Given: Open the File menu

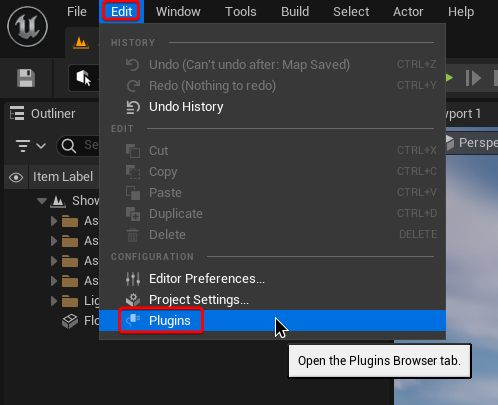Looking at the screenshot, I should click(77, 12).
